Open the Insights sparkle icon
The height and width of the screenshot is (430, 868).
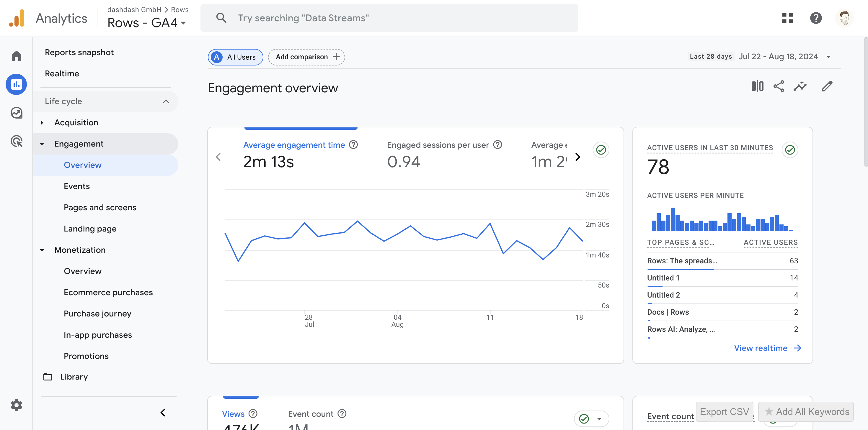tap(800, 86)
